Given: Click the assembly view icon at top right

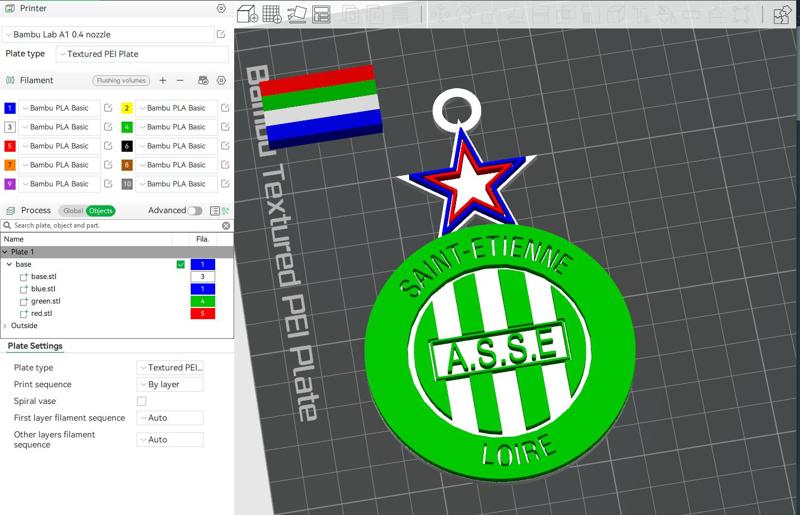Looking at the screenshot, I should (x=781, y=14).
